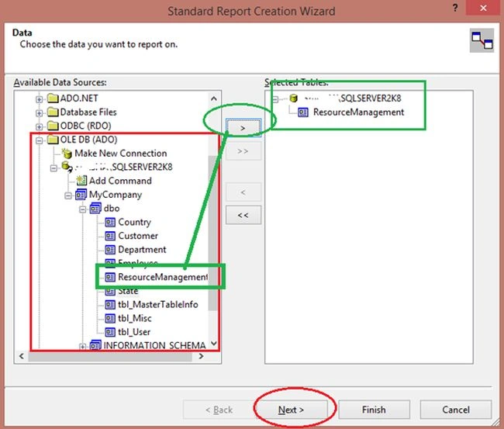The width and height of the screenshot is (504, 429).
Task: Click scroll down arrow of data sources list
Action: click(x=214, y=344)
